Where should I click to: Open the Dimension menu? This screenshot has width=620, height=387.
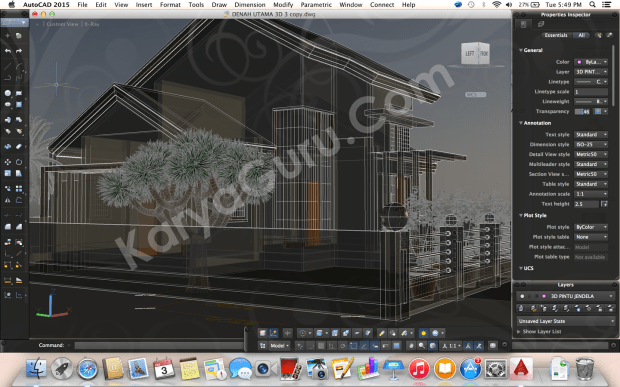[x=250, y=5]
